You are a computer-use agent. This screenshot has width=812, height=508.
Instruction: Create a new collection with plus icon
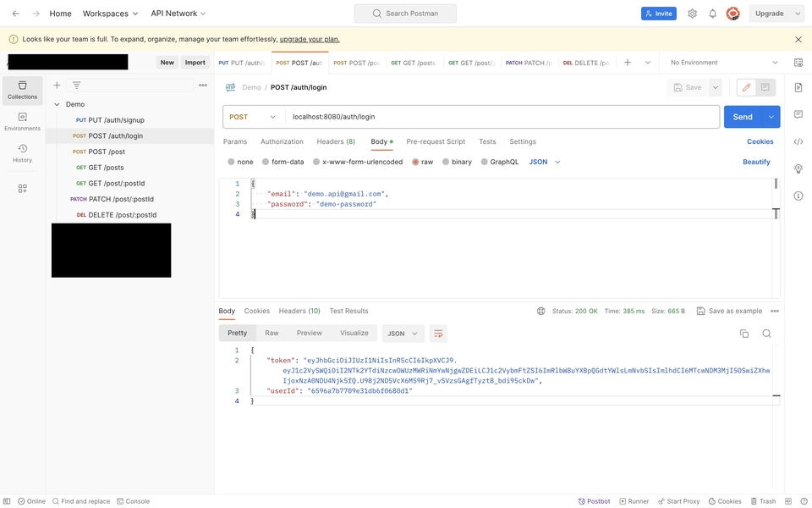pos(57,85)
